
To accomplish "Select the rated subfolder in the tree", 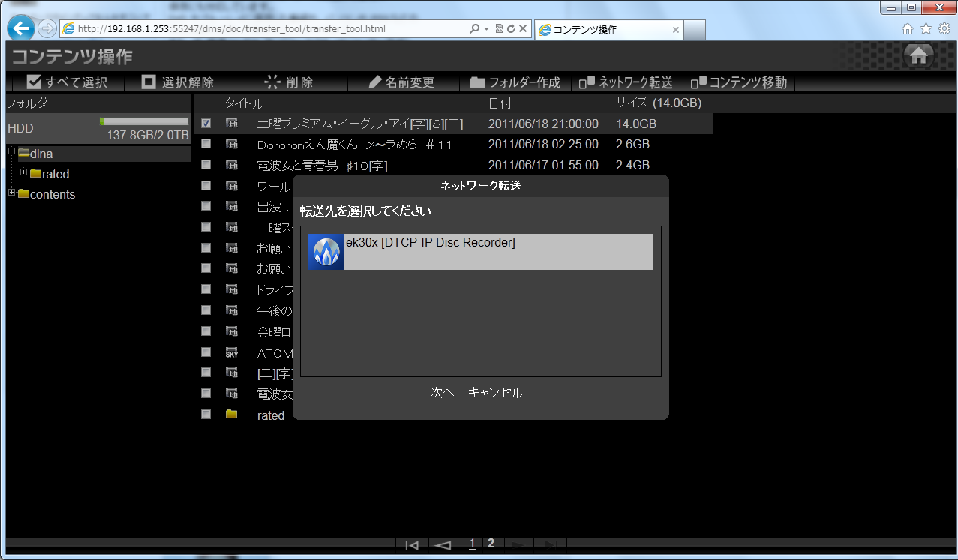I will tap(56, 174).
